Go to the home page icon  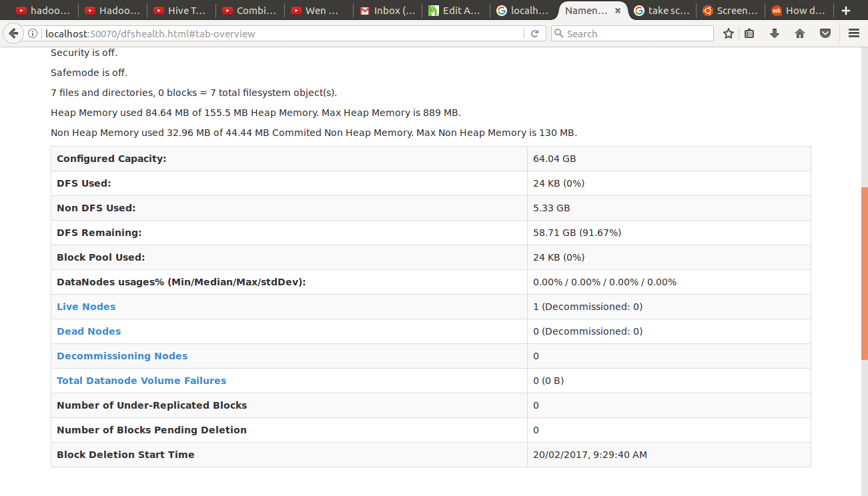pyautogui.click(x=799, y=33)
